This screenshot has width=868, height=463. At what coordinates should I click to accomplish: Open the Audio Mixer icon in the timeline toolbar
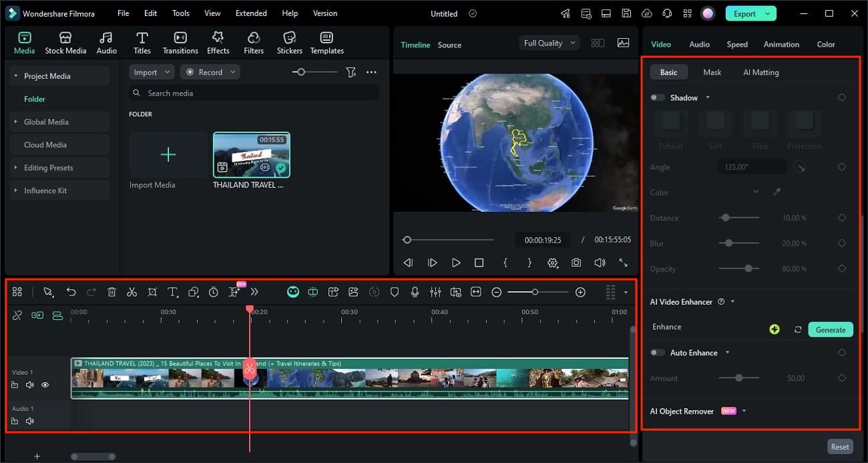tap(435, 292)
